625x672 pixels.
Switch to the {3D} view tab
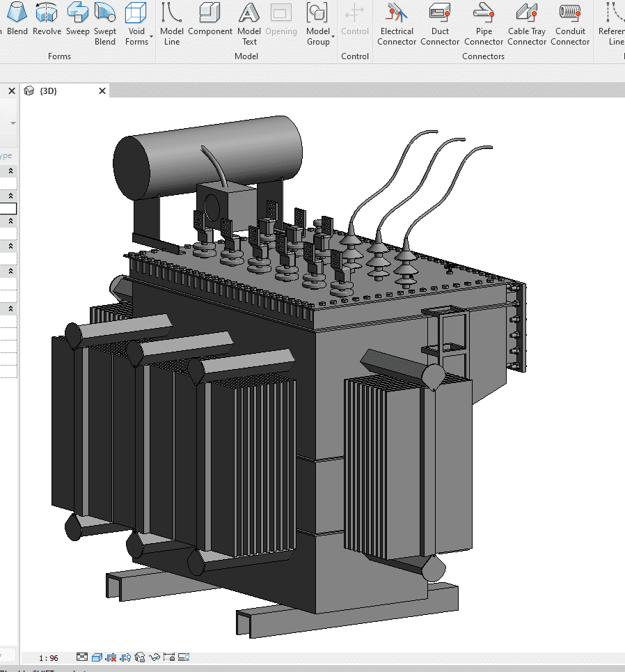(49, 91)
